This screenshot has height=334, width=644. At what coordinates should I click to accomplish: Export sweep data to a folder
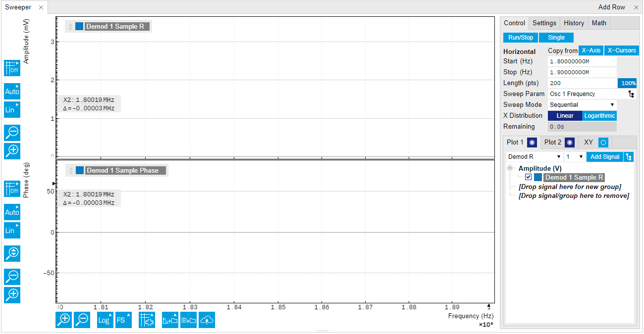click(188, 320)
